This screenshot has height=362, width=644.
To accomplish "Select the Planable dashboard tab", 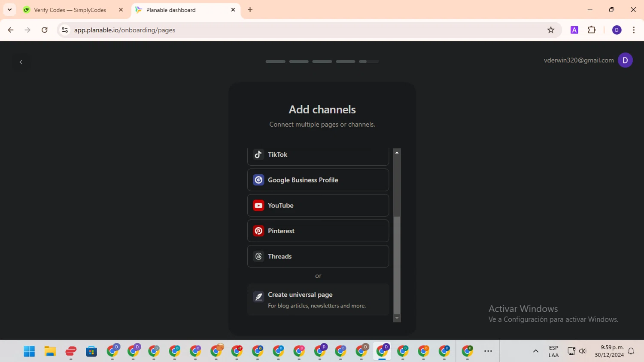I will tap(186, 10).
